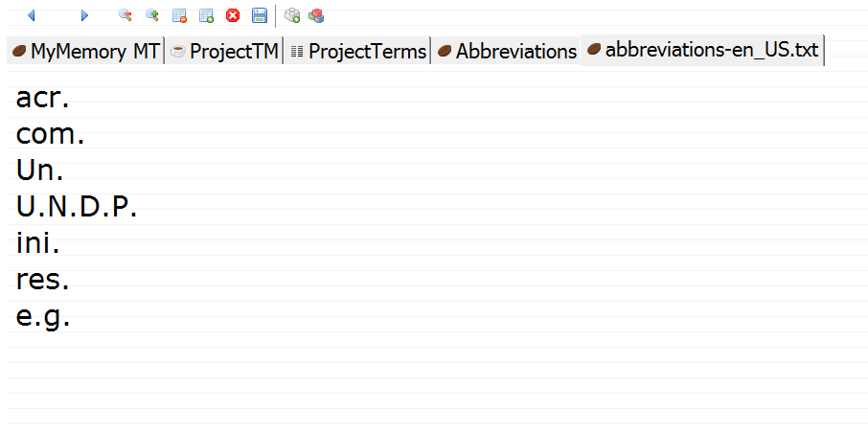Click the blue forward arrow icon
This screenshot has width=868, height=432.
point(84,15)
